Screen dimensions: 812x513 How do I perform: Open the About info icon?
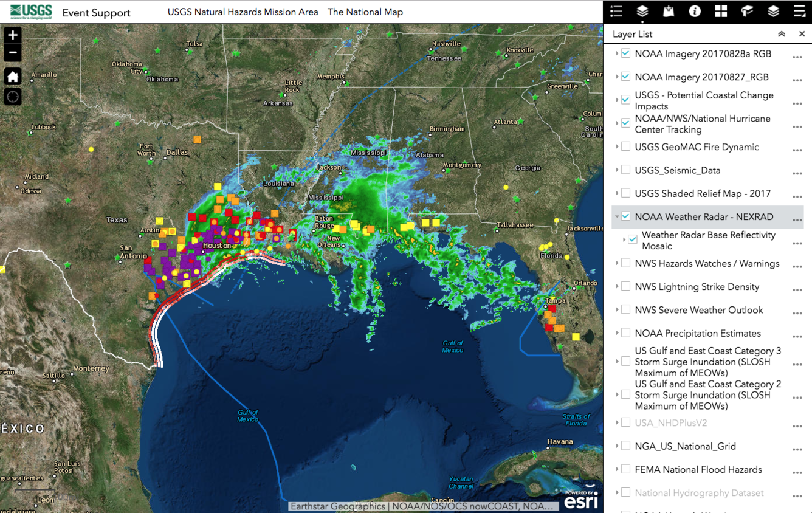[695, 11]
